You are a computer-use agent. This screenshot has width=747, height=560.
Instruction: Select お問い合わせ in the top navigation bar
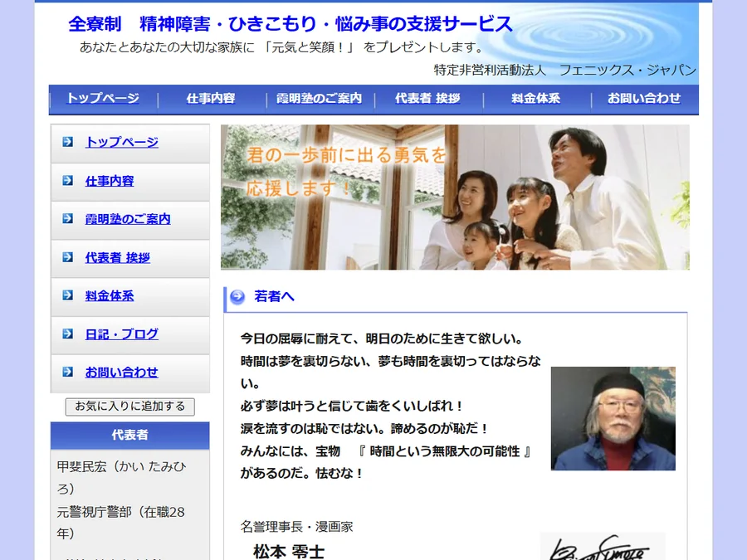coord(643,98)
